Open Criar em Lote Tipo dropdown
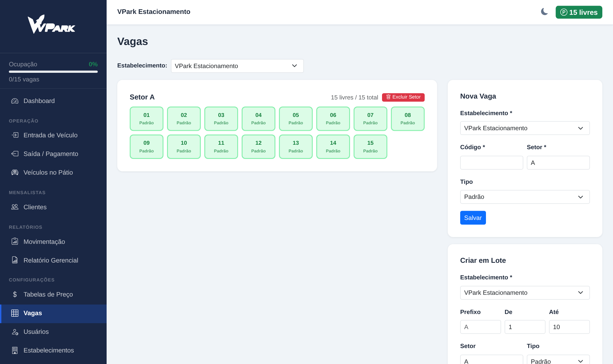 tap(558, 360)
